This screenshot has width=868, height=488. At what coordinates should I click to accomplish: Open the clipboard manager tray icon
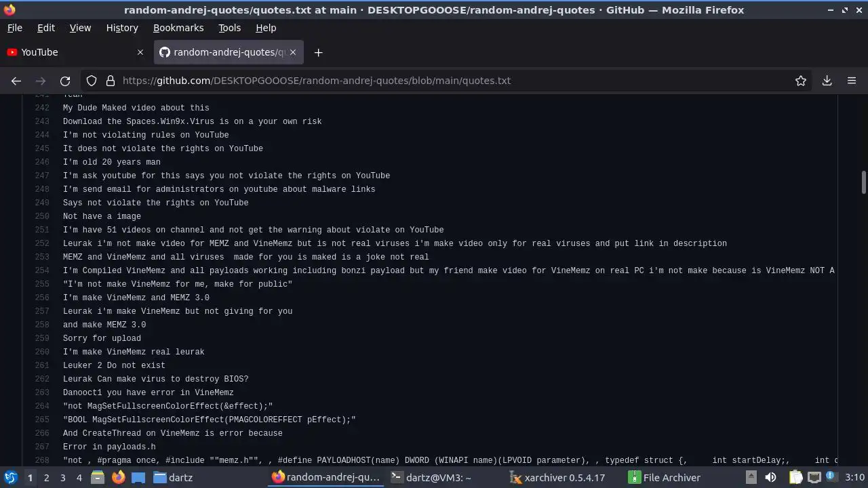click(x=795, y=478)
